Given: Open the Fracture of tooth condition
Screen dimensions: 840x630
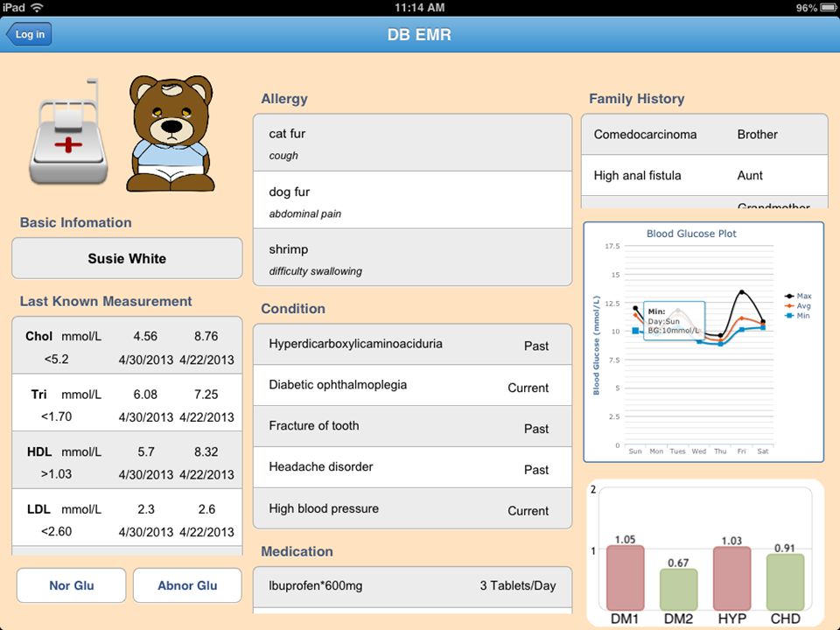Looking at the screenshot, I should click(x=412, y=426).
